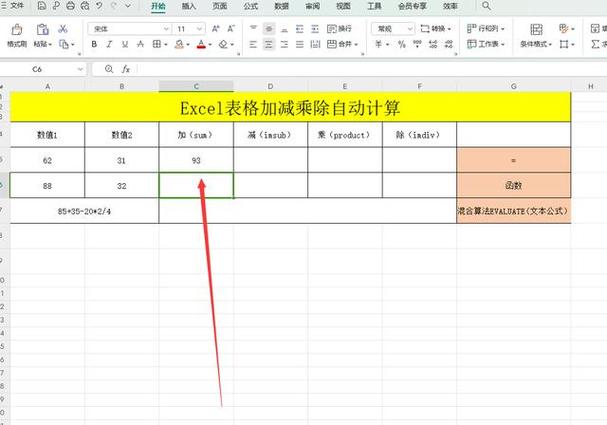This screenshot has height=425, width=607.
Task: Click the Undo arrow icon
Action: (x=99, y=6)
